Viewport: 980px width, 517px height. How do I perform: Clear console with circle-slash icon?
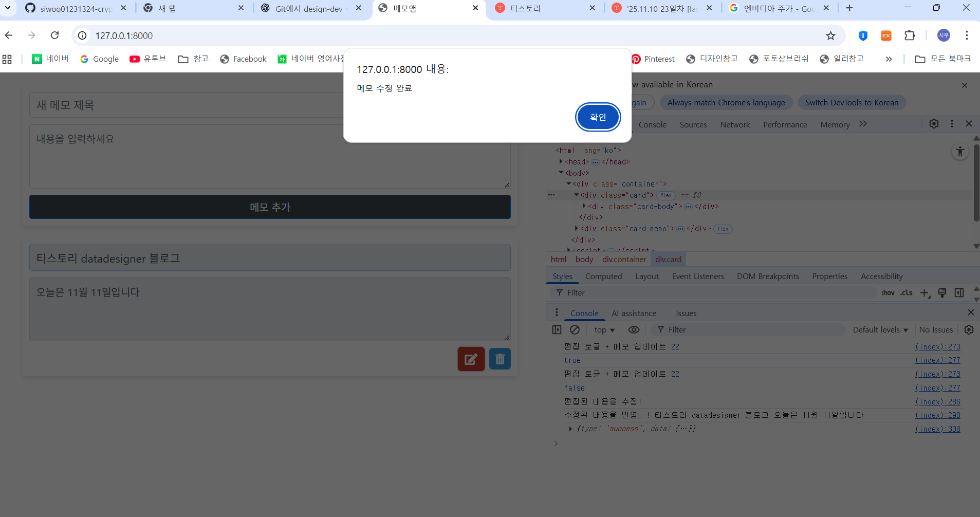tap(575, 330)
